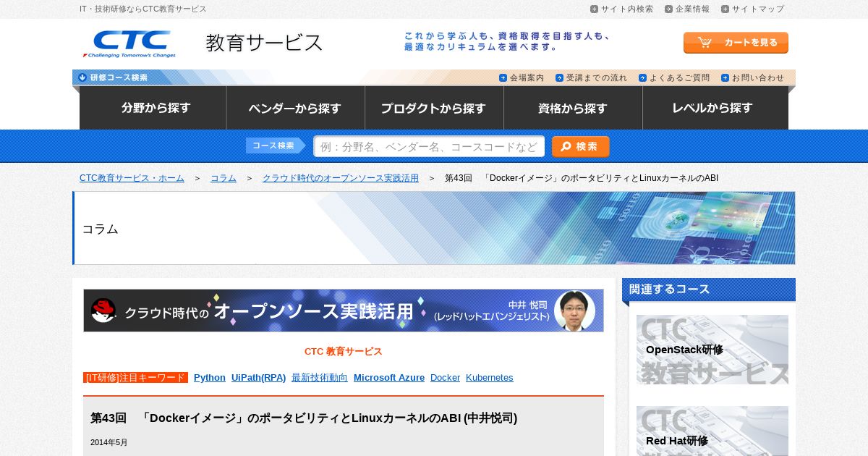The height and width of the screenshot is (456, 868).
Task: Click the Red Hat logo in banner
Action: 103,311
